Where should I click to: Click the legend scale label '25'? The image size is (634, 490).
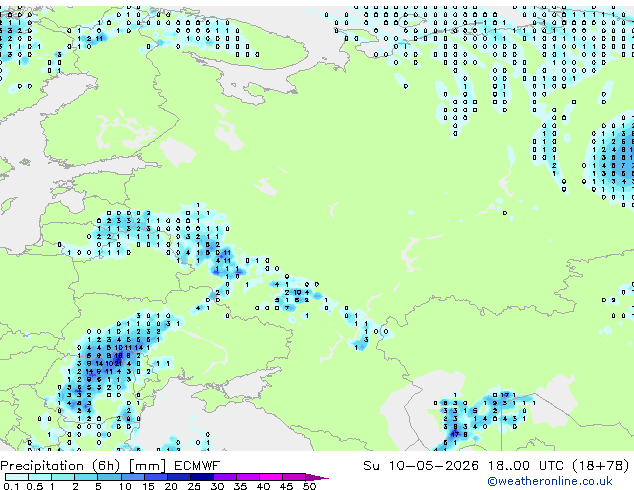[194, 486]
